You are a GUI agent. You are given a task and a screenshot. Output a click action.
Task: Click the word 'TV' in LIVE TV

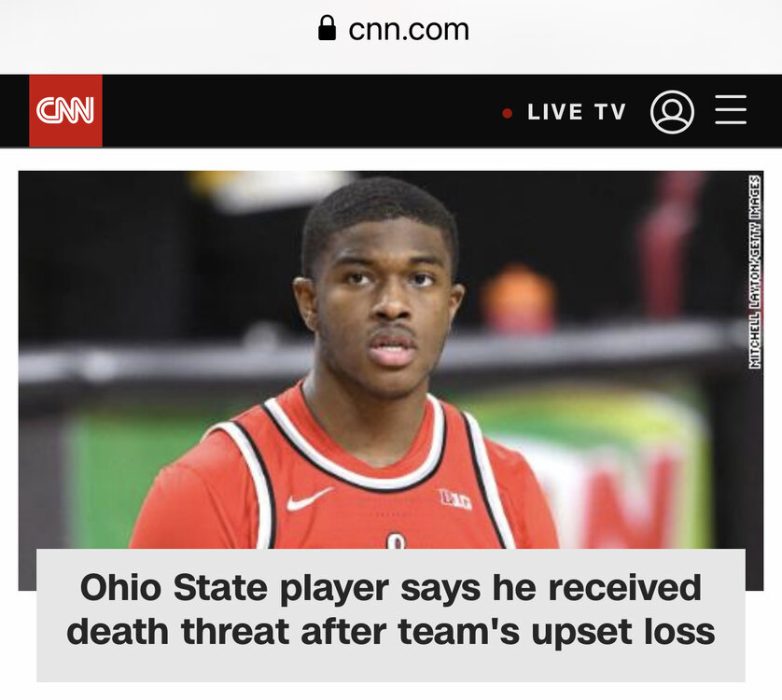(610, 112)
